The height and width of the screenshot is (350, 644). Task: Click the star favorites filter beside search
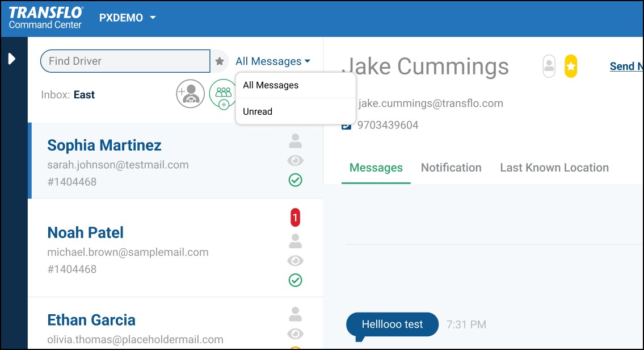(220, 61)
